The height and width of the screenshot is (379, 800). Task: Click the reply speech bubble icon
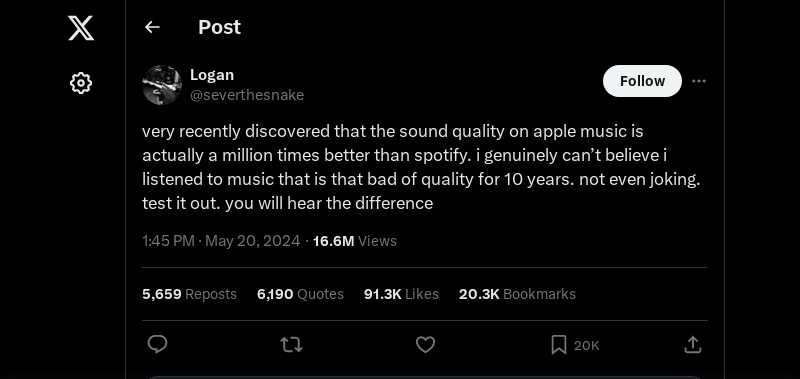pos(158,345)
